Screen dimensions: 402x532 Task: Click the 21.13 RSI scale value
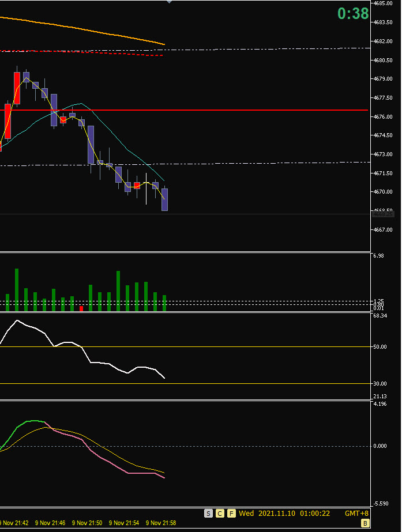[x=380, y=397]
